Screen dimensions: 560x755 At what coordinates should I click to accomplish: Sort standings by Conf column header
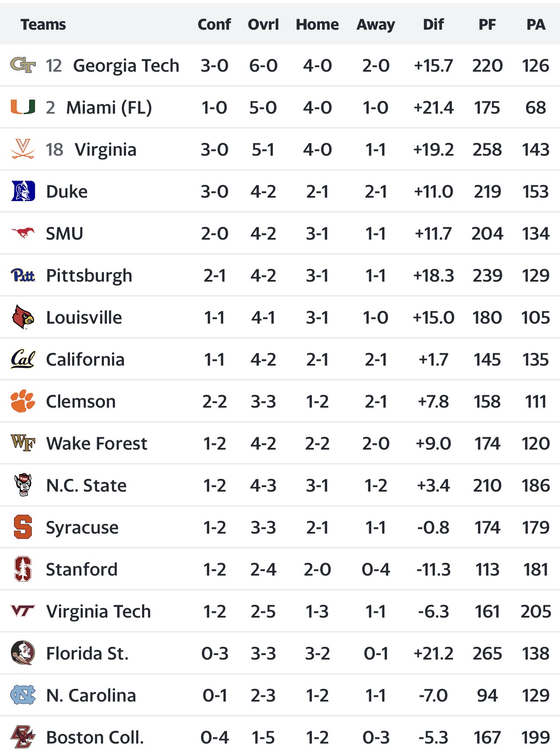tap(214, 25)
